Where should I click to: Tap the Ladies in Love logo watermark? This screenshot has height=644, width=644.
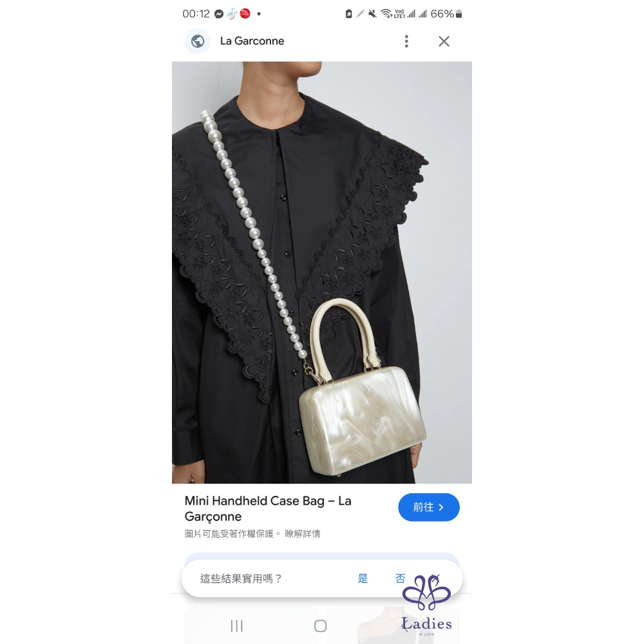point(426,605)
